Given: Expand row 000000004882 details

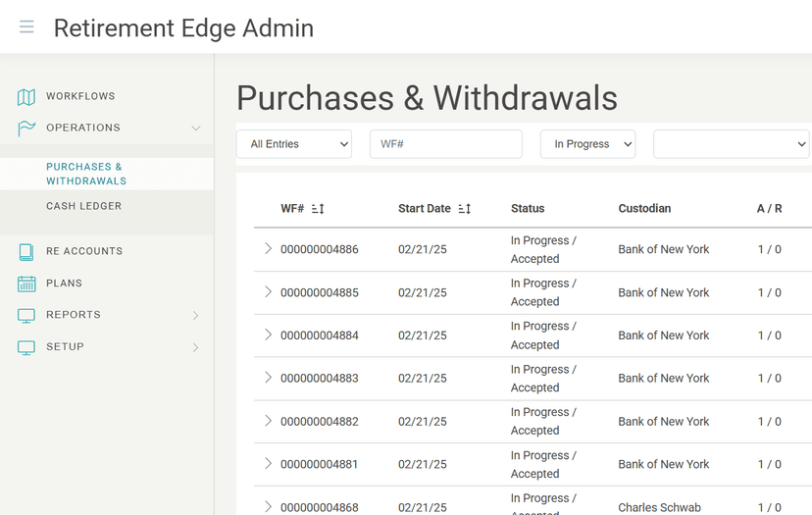Looking at the screenshot, I should point(268,421).
